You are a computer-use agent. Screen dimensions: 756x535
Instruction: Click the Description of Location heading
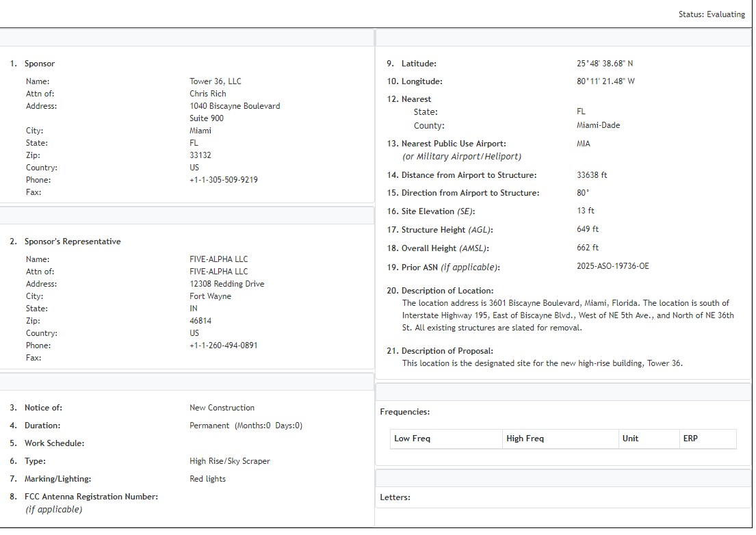447,291
